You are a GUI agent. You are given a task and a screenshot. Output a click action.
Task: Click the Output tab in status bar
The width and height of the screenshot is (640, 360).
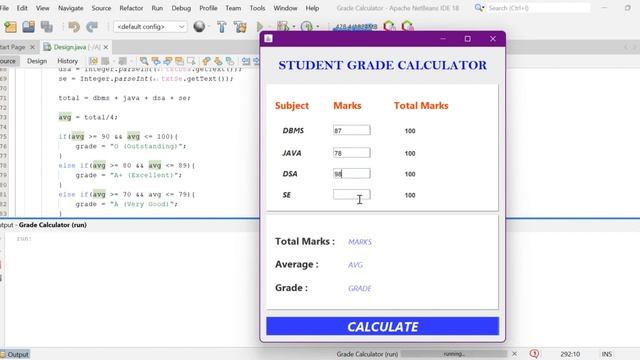click(15, 354)
